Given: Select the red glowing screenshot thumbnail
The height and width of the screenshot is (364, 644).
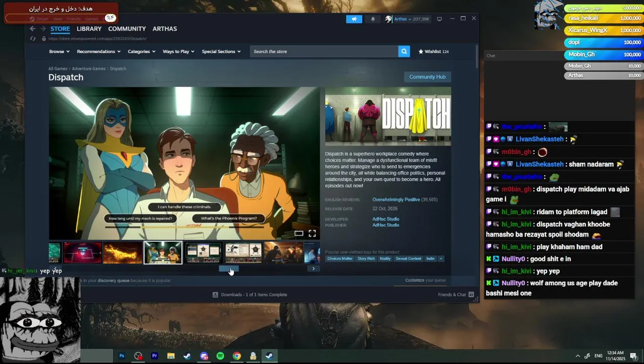Looking at the screenshot, I should point(82,253).
